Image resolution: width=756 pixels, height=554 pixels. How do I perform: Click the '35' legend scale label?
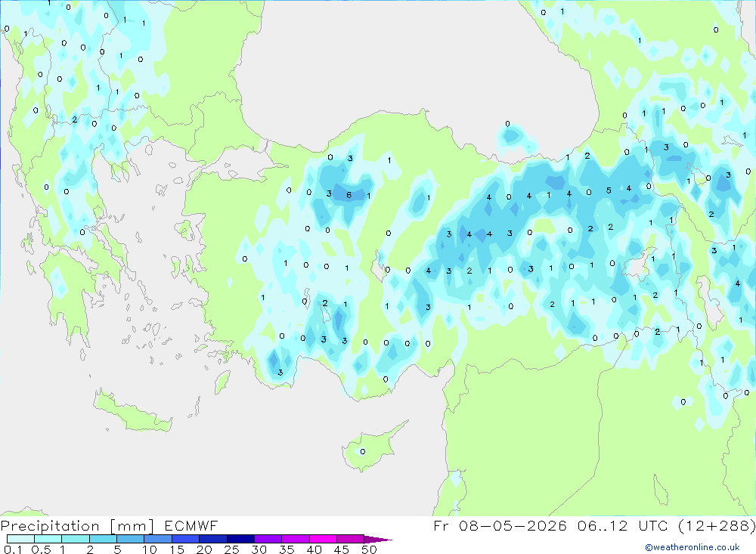pyautogui.click(x=287, y=549)
